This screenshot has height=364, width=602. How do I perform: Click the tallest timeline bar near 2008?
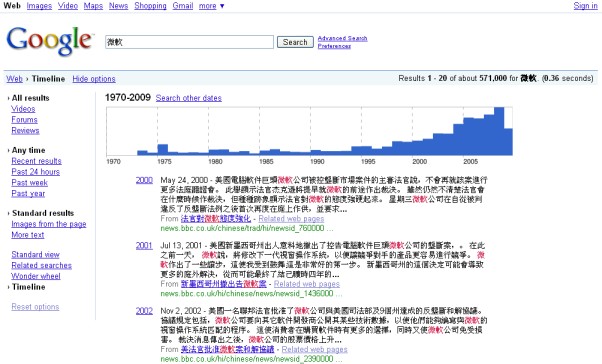499,131
